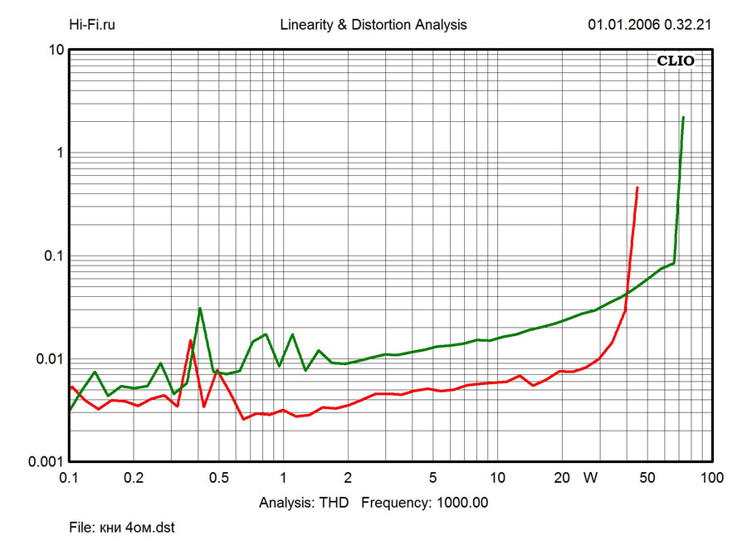Click the red curve's lowest dip near 0.65 W
The image size is (747, 560).
pyautogui.click(x=243, y=419)
